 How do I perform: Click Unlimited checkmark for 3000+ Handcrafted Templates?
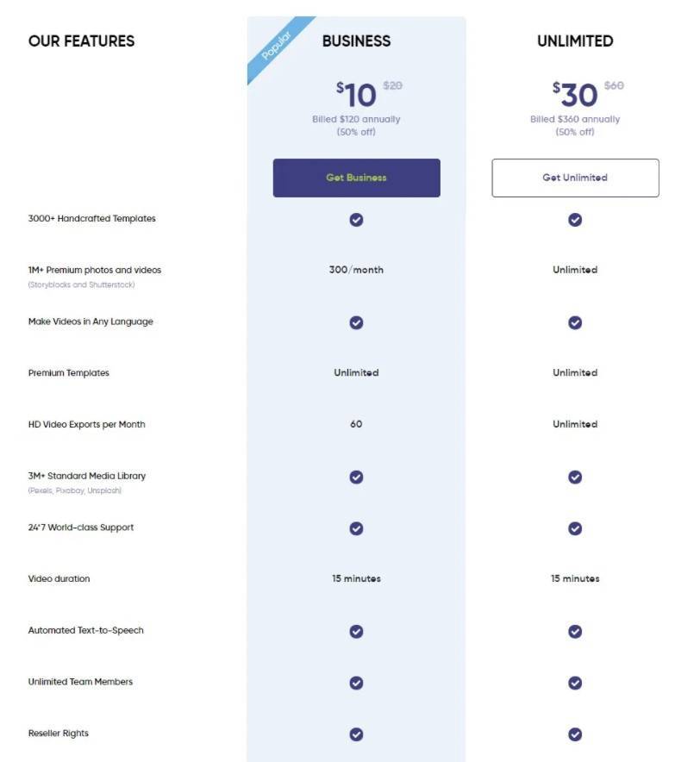pyautogui.click(x=575, y=219)
